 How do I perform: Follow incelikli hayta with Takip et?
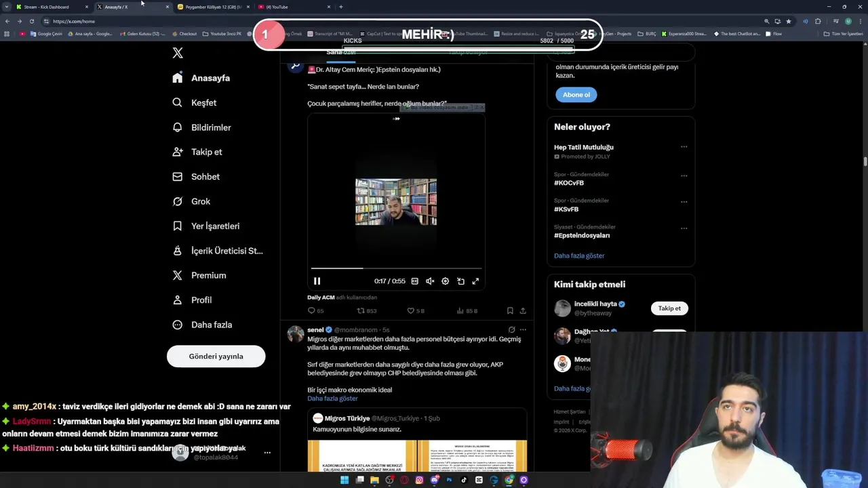pos(669,308)
